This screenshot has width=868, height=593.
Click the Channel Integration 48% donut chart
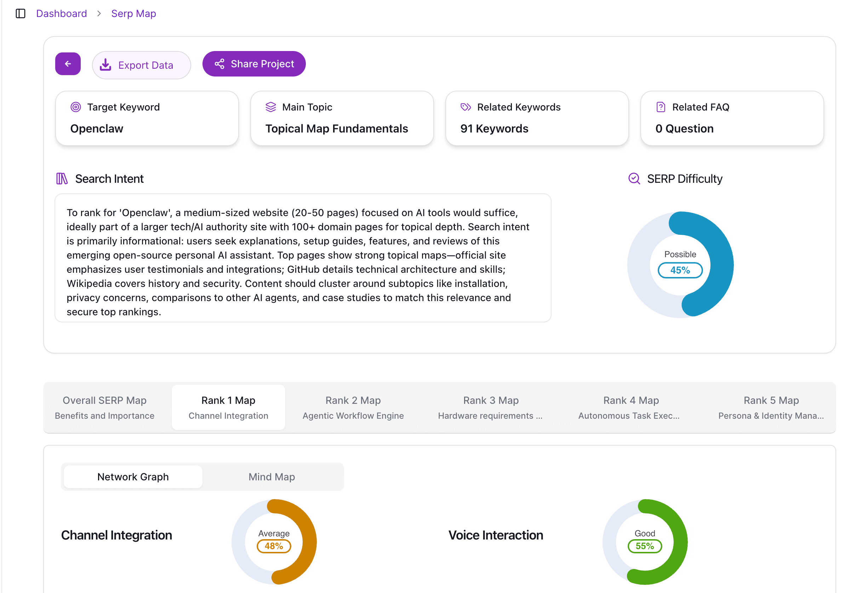point(274,541)
